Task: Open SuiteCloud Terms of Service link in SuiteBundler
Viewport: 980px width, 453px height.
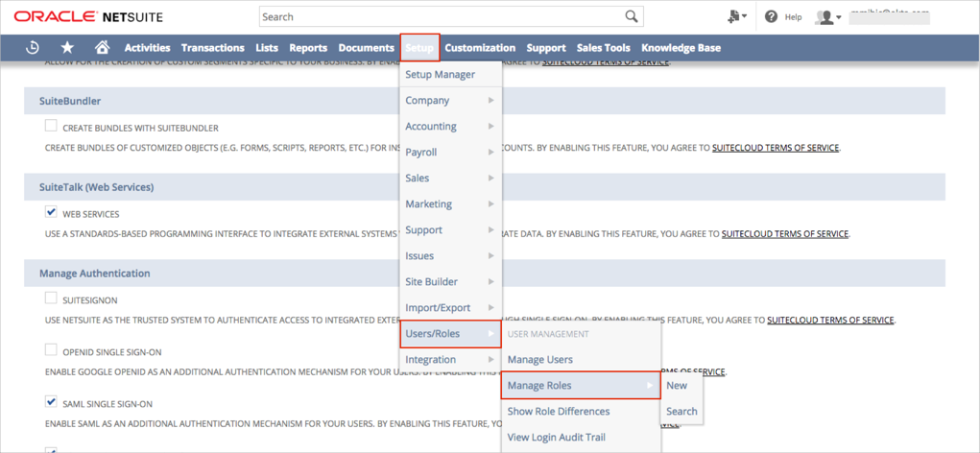Action: [775, 148]
